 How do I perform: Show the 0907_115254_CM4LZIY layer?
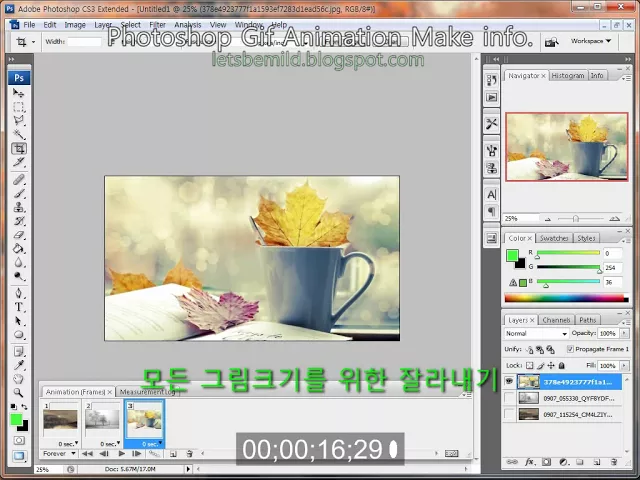point(509,414)
